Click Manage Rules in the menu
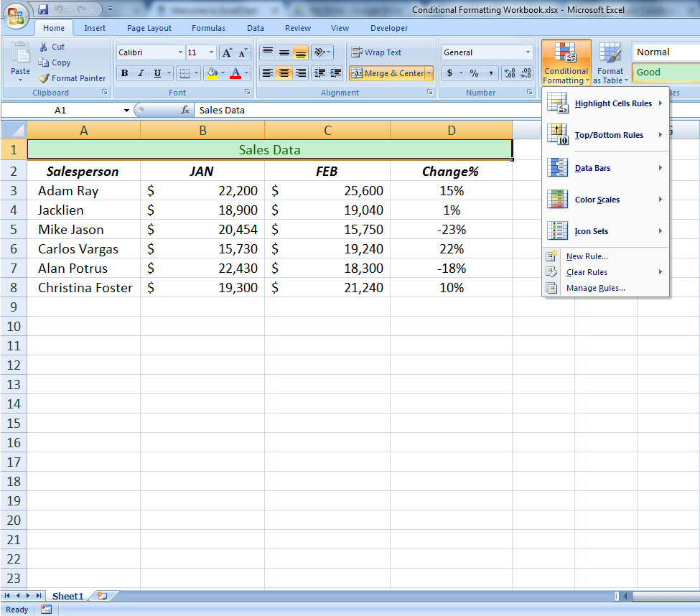 click(x=595, y=288)
